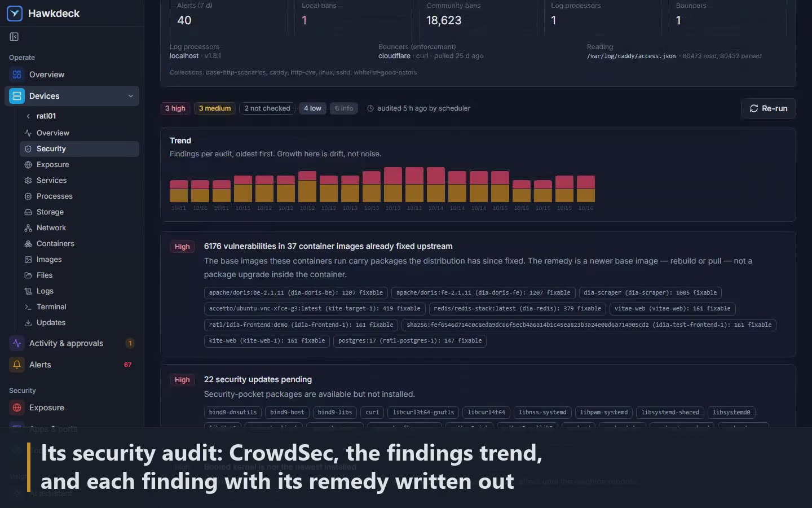Click the drive icon next to Storage
812x508 pixels.
(x=28, y=212)
